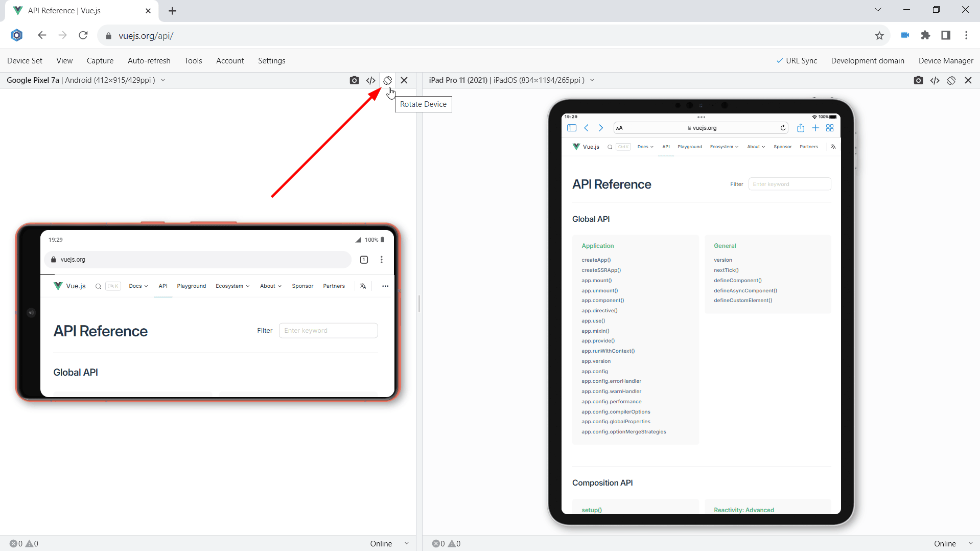Open the Device Set menu
980x551 pixels.
[25, 60]
